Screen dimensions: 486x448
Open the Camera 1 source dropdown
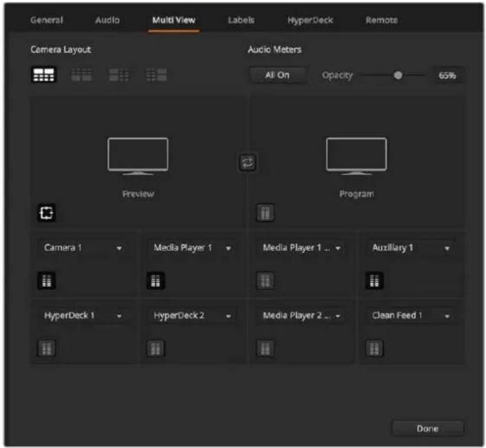click(x=83, y=248)
